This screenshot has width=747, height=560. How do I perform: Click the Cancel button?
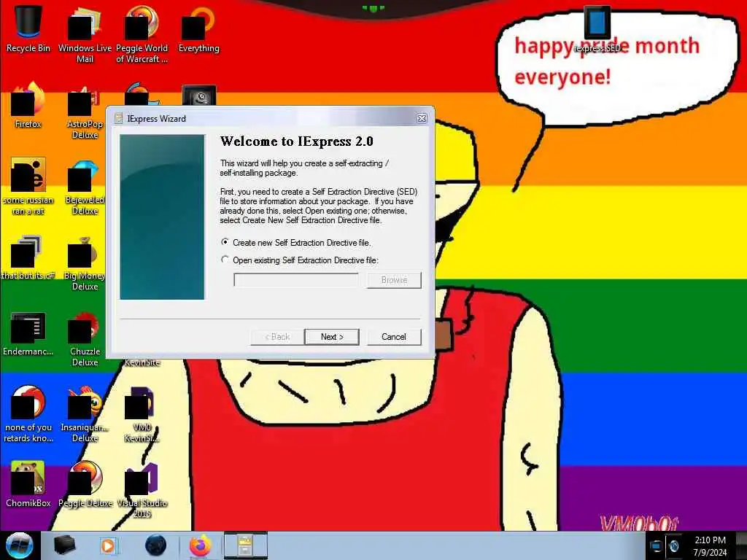click(x=394, y=337)
